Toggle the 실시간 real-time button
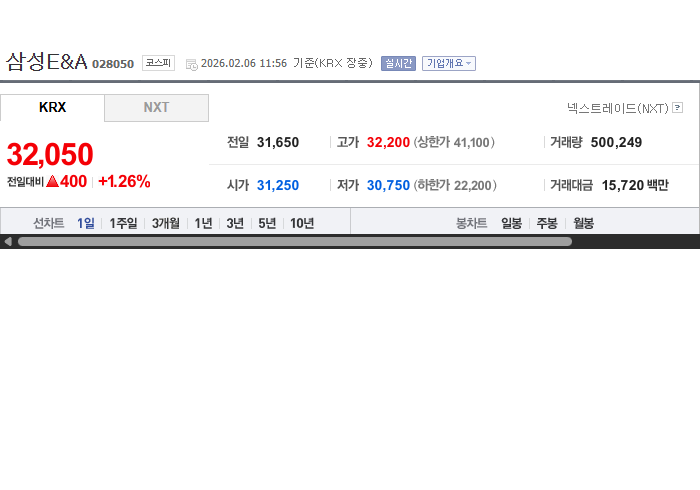Viewport: 700px width, 490px height. click(398, 63)
